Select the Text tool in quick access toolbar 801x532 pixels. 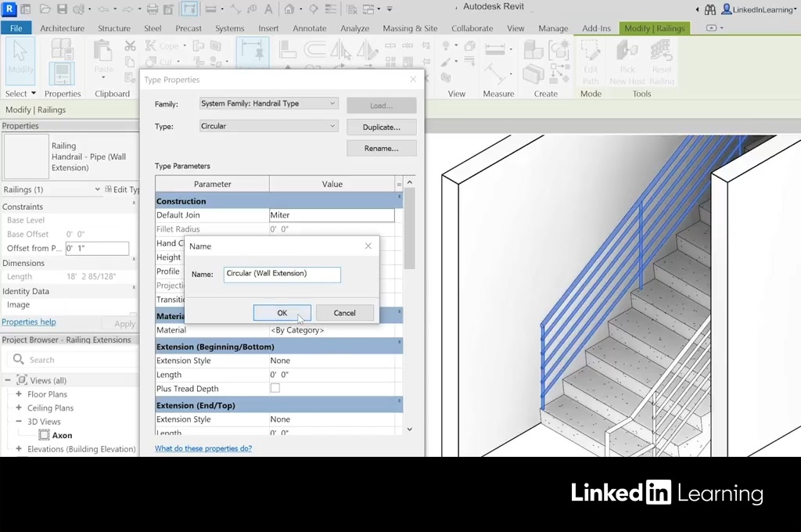pos(268,9)
